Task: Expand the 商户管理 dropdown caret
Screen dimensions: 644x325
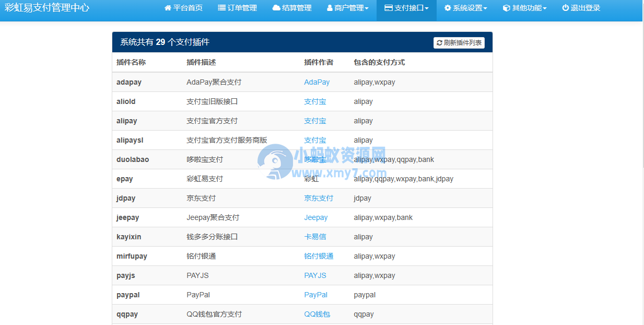Action: coord(367,9)
